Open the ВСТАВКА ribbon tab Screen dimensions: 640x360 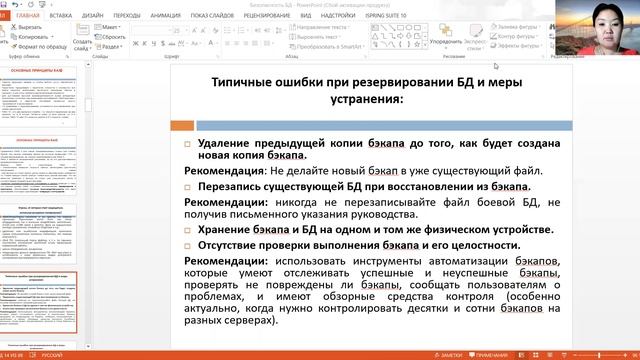pos(60,16)
